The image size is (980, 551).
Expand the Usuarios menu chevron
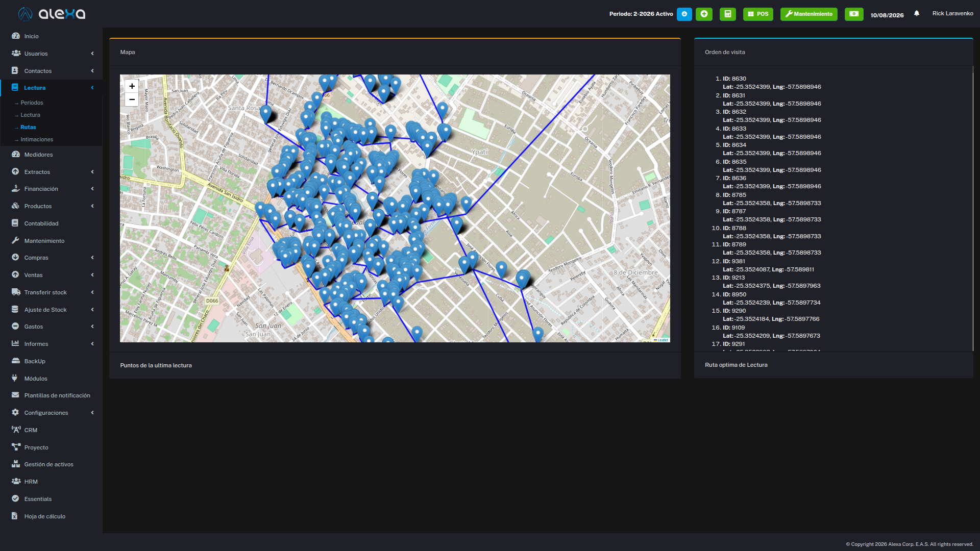[x=92, y=54]
